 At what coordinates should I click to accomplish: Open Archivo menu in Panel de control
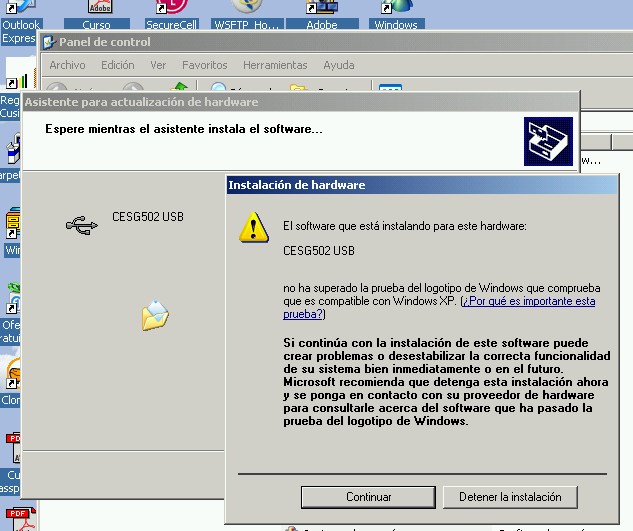coord(67,65)
